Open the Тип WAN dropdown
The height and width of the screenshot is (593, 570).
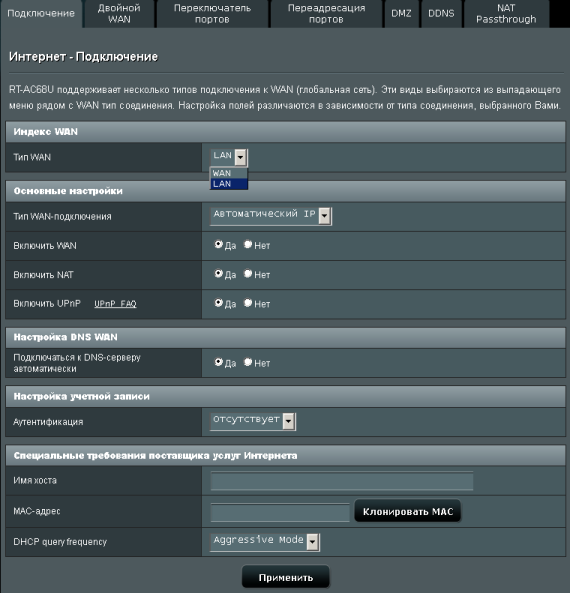tap(229, 157)
